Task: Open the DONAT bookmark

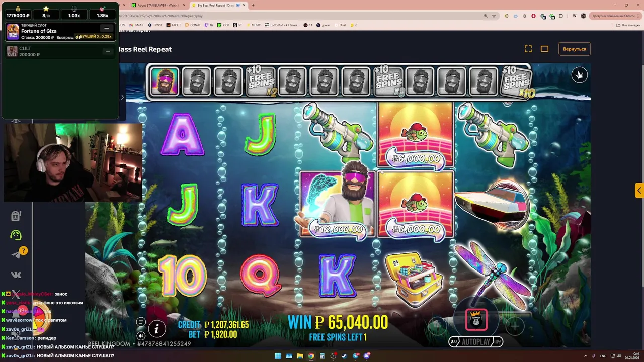Action: 193,25
